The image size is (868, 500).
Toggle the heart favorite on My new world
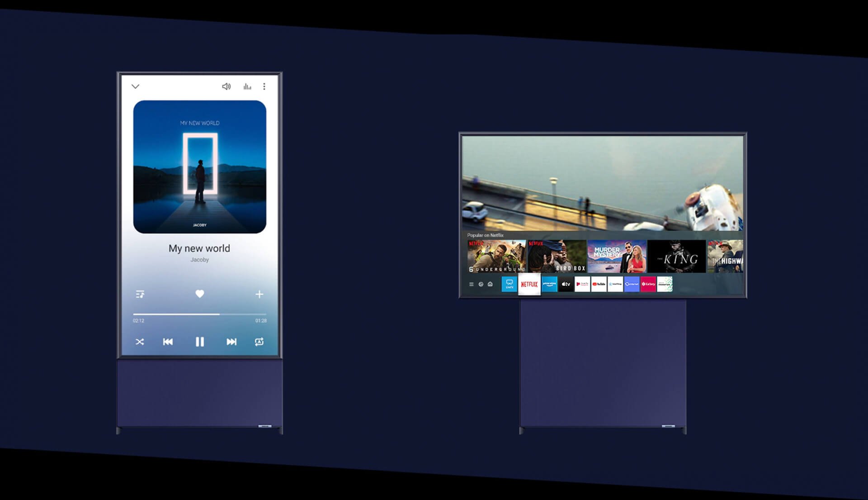199,294
